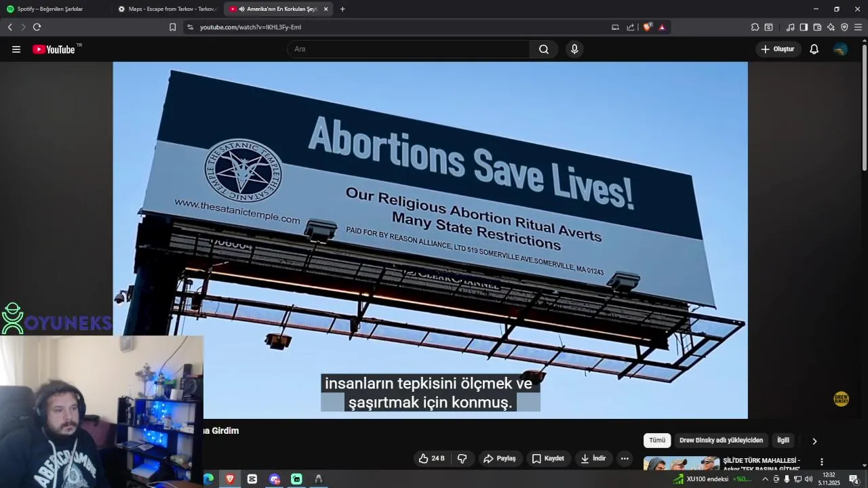Image resolution: width=868 pixels, height=488 pixels.
Task: Dislike the video with thumbs-down
Action: 462,459
